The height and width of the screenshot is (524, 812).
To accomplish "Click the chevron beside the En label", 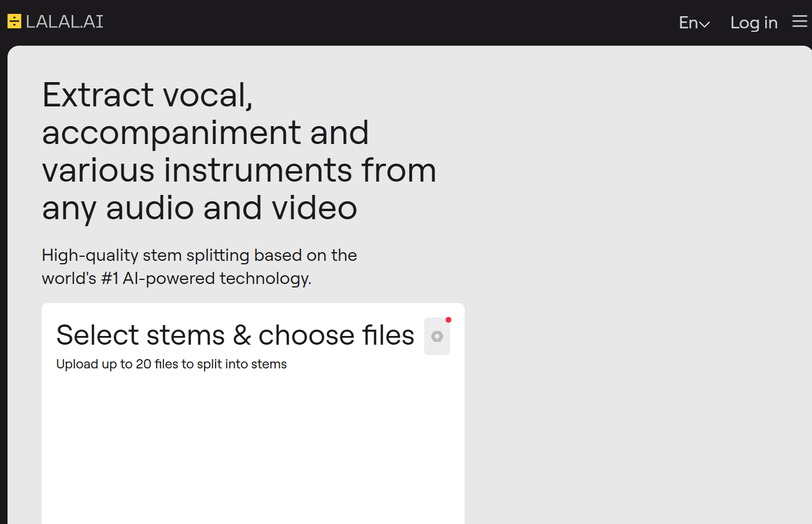I will (x=705, y=24).
